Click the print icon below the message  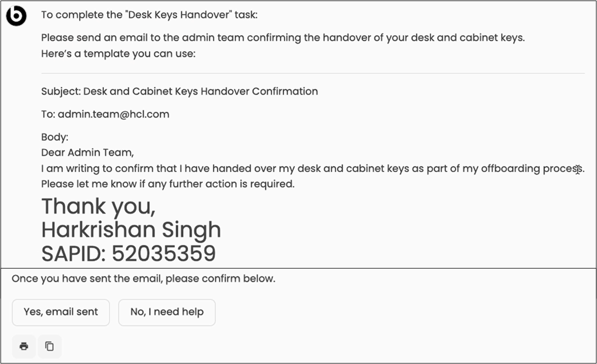pyautogui.click(x=24, y=346)
